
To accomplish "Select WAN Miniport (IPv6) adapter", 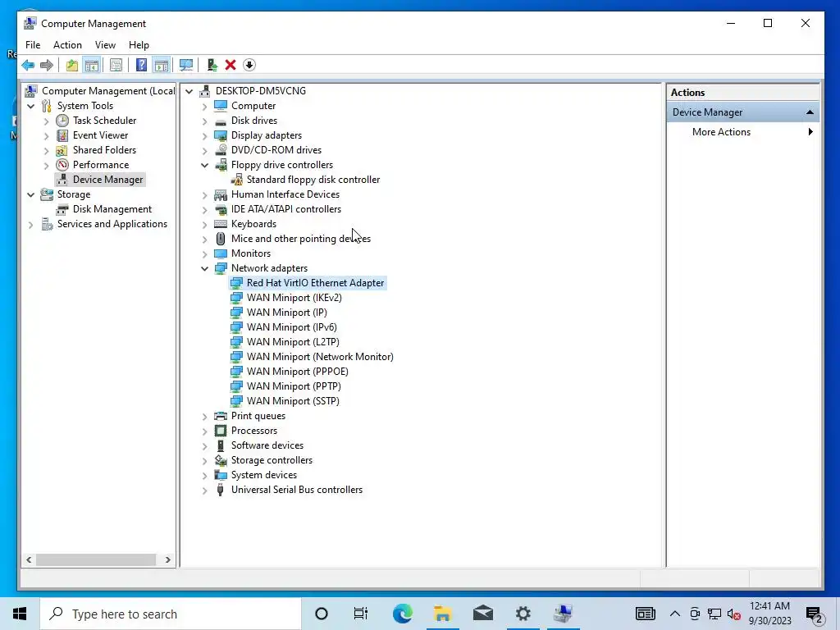I will pyautogui.click(x=291, y=326).
